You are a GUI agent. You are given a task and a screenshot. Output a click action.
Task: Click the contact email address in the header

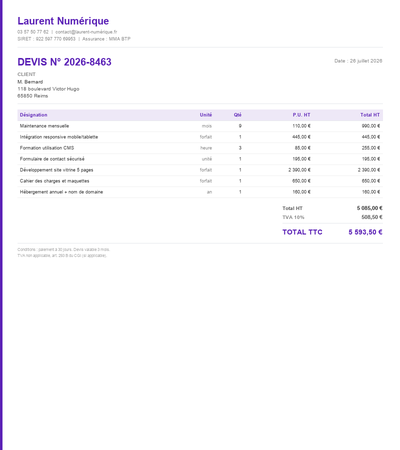[86, 32]
